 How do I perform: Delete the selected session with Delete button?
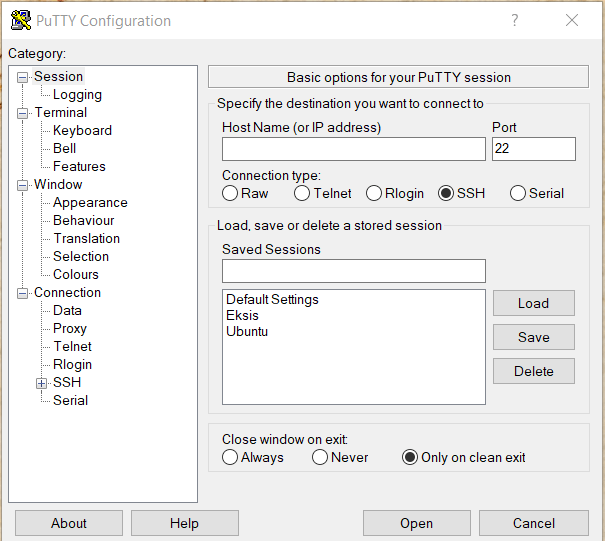tap(533, 371)
